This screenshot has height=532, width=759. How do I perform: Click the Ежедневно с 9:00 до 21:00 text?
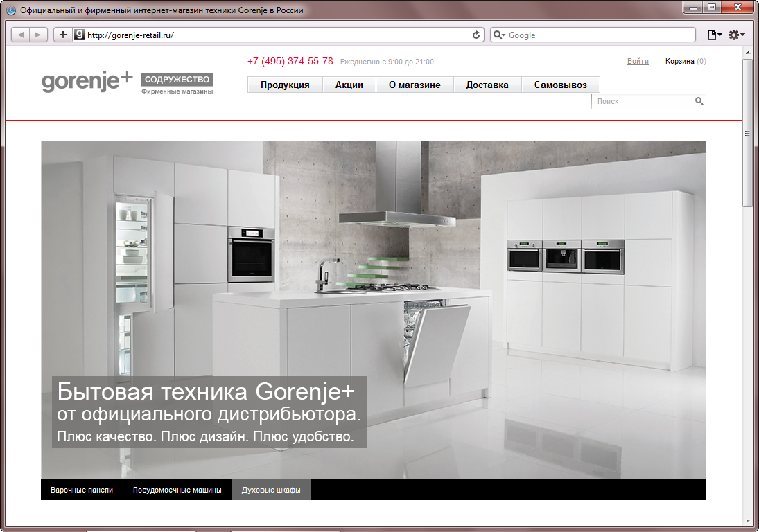pos(387,62)
